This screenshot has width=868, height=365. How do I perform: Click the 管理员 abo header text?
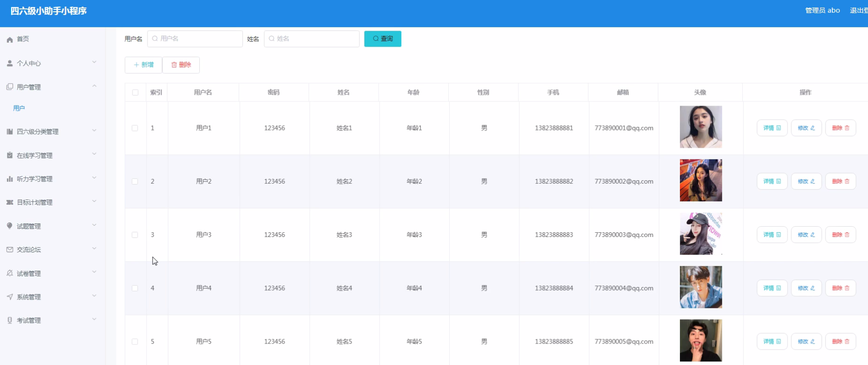coord(823,10)
